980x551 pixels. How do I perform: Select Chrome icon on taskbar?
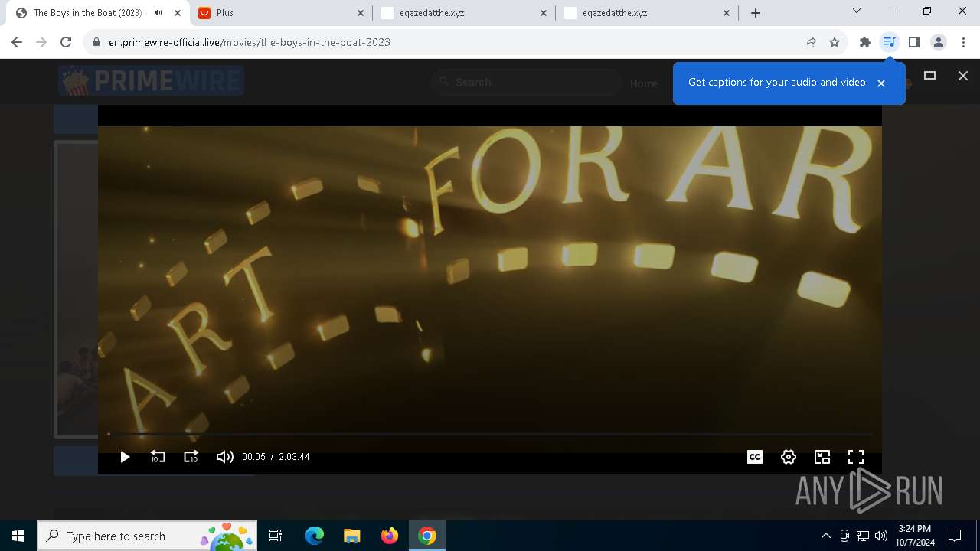click(427, 536)
